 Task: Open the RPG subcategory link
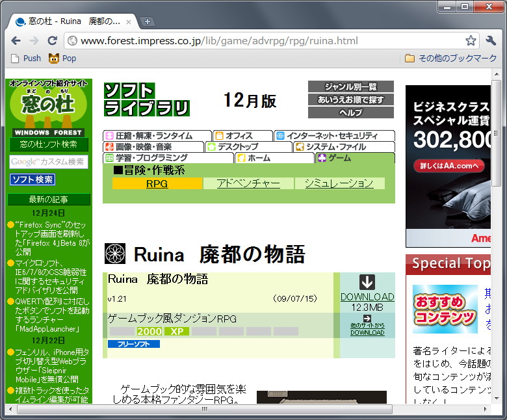[157, 183]
